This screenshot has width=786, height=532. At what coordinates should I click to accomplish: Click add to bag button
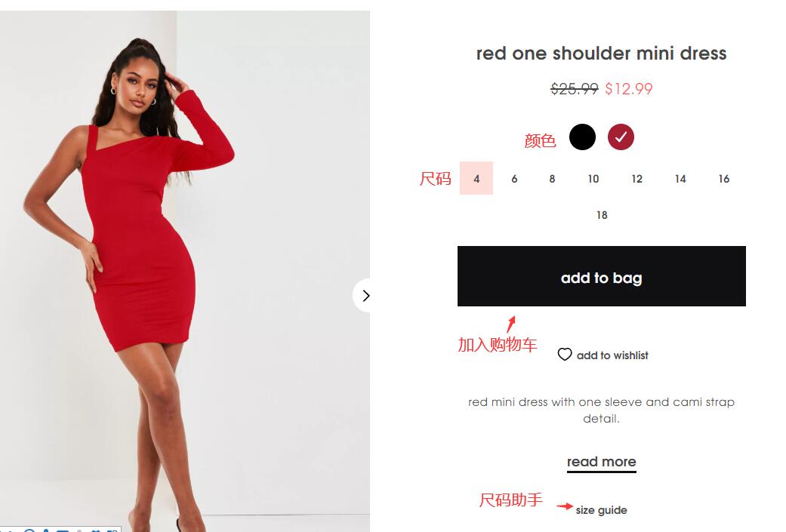[602, 276]
